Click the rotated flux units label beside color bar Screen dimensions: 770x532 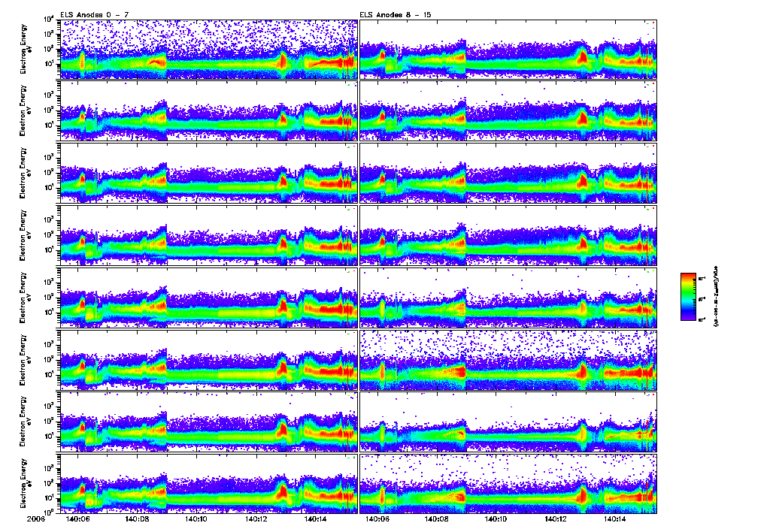coord(715,296)
